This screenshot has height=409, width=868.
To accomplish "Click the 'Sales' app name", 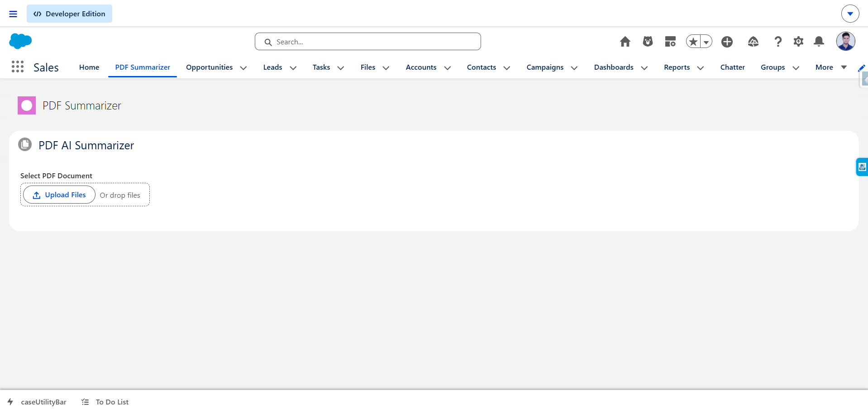I will 46,67.
